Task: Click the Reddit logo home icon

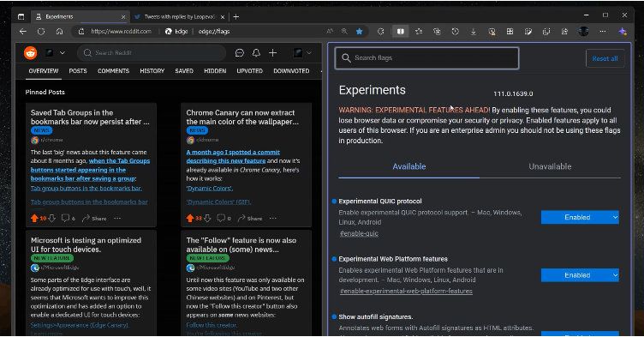Action: (30, 52)
